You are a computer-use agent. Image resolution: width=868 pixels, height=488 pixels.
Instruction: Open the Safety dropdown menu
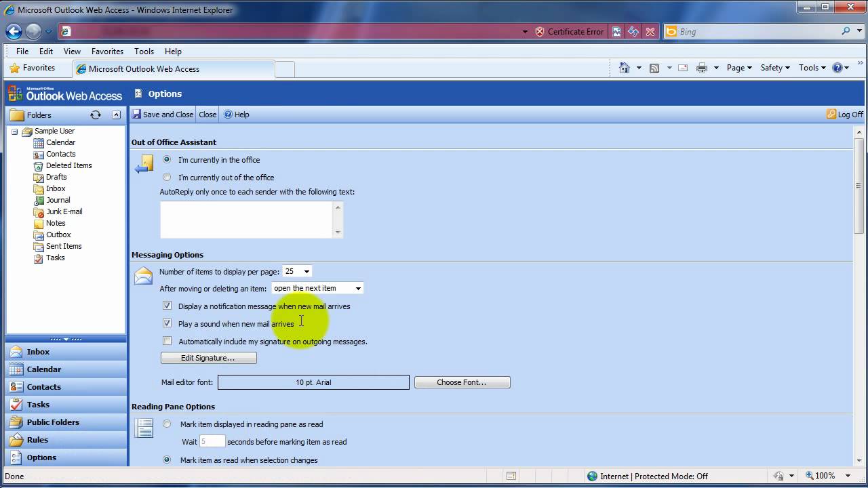click(775, 68)
